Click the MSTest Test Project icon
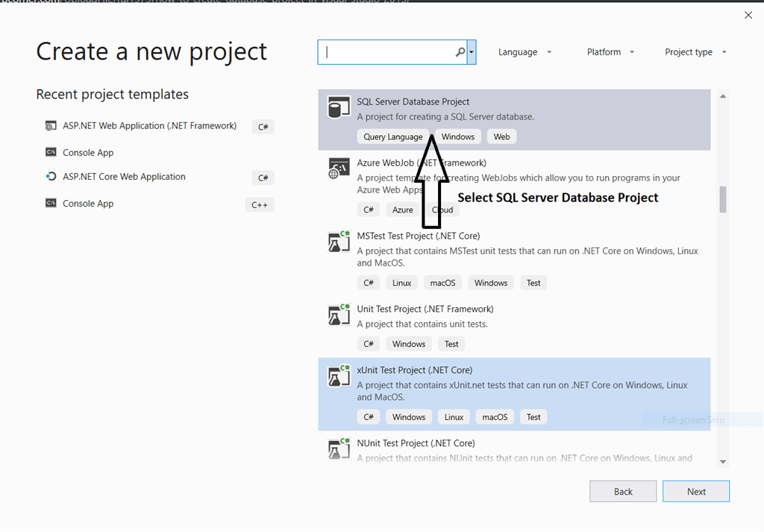The image size is (764, 532). click(x=339, y=242)
